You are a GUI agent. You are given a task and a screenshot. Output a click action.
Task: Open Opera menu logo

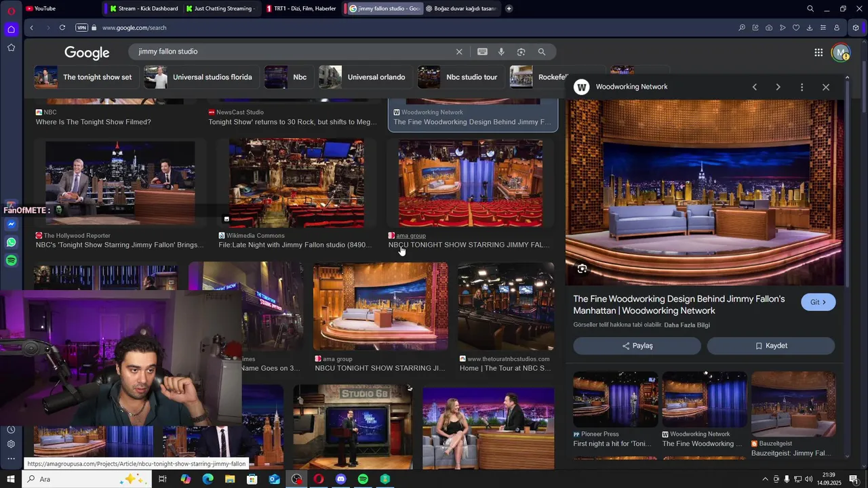[11, 10]
